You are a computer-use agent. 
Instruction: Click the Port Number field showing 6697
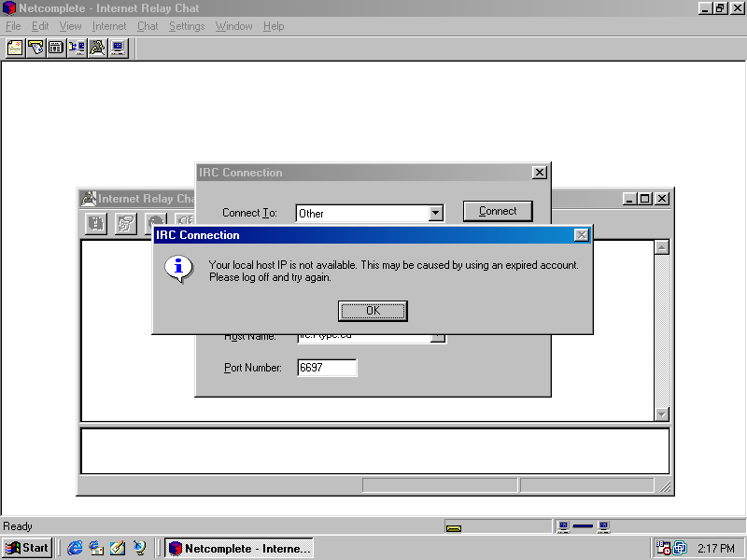click(327, 368)
